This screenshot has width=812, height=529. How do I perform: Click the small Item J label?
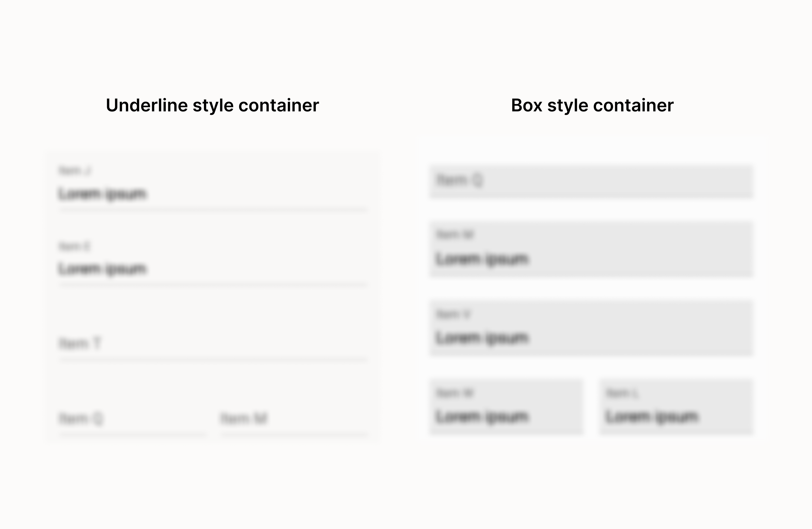coord(75,170)
